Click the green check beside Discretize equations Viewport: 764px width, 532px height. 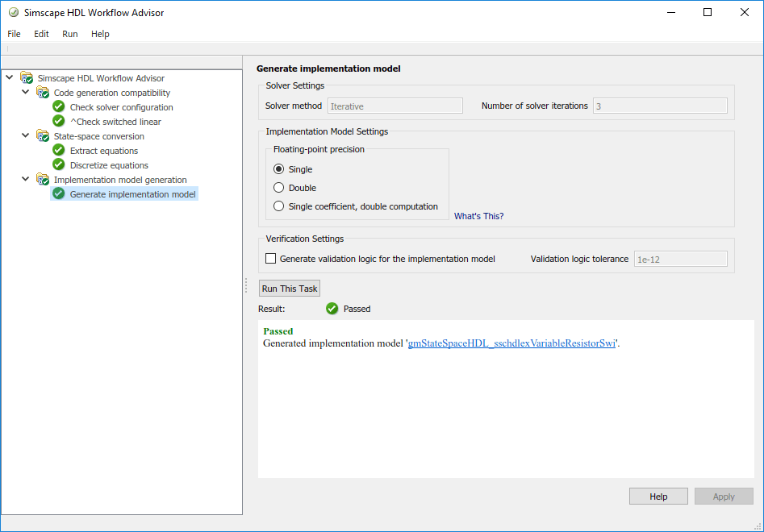coord(58,165)
